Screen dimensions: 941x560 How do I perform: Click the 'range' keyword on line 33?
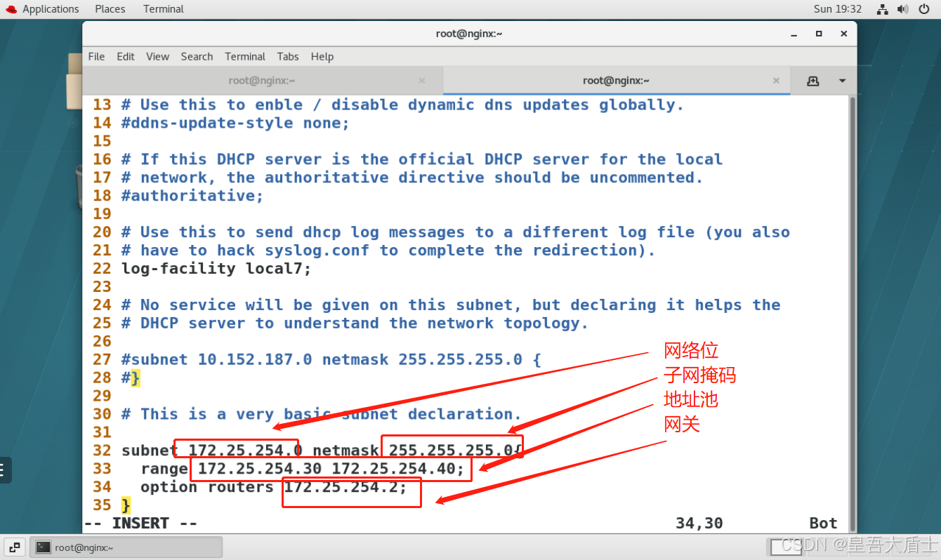(164, 469)
